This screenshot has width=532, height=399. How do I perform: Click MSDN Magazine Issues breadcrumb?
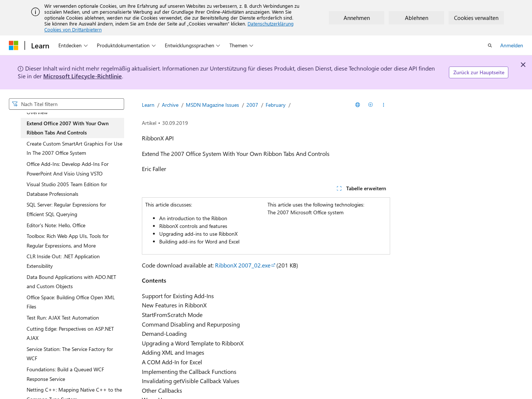coord(212,105)
